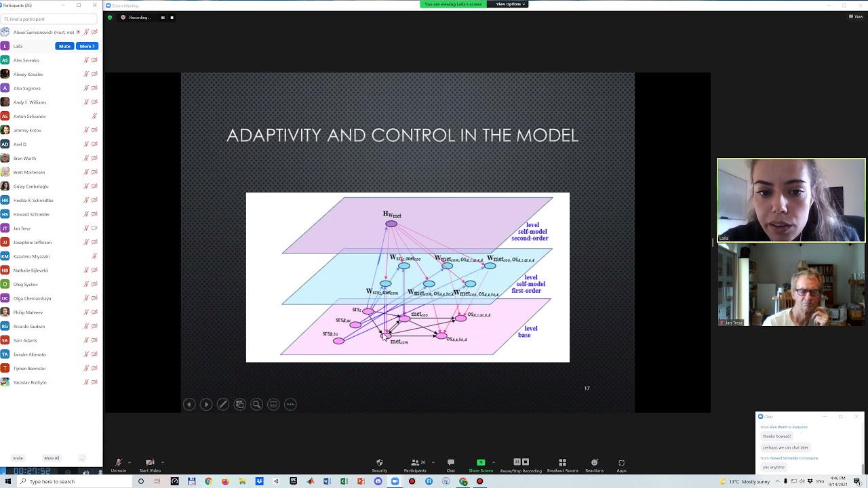Click the Unmute microphone icon
Image resolution: width=868 pixels, height=488 pixels.
point(119,462)
